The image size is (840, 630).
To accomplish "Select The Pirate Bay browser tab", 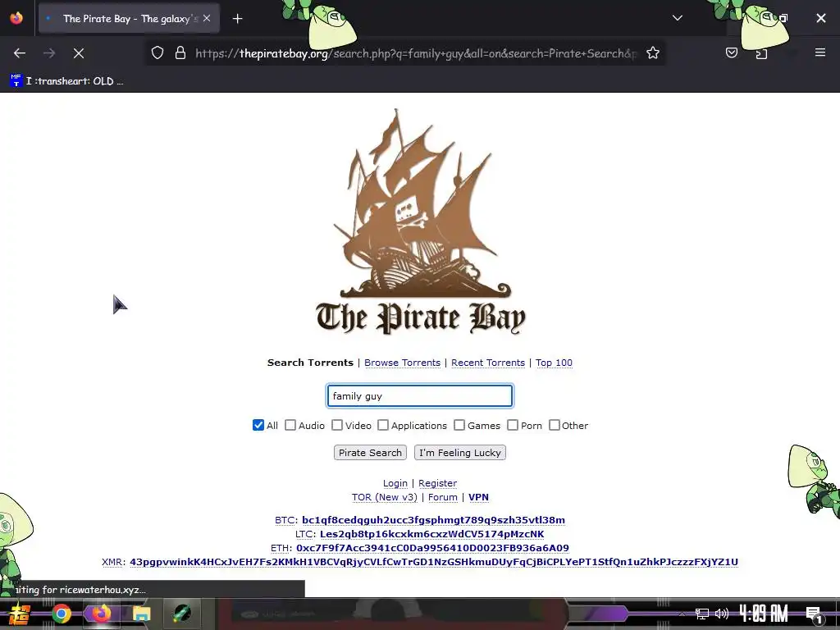I will pyautogui.click(x=129, y=19).
